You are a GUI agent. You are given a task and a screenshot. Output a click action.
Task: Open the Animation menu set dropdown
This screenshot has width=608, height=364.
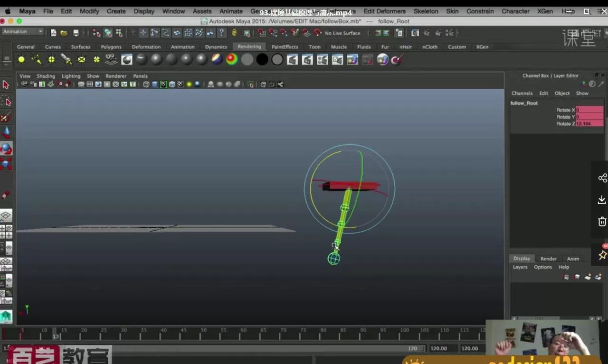click(22, 31)
